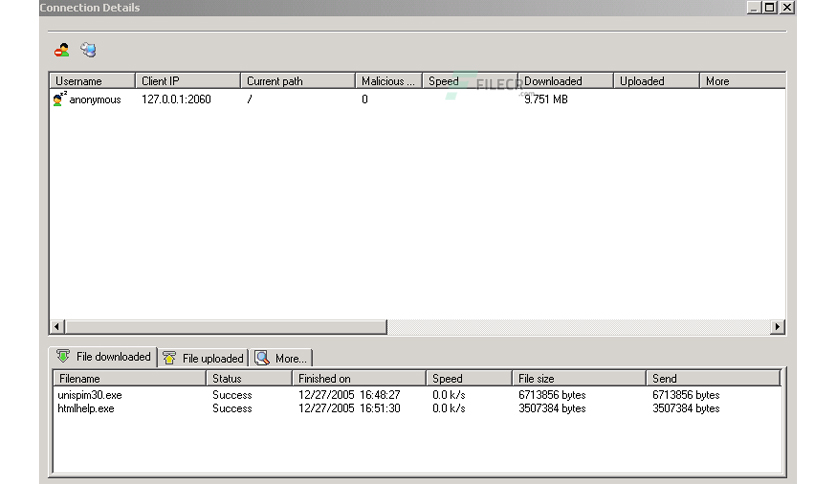Click the horizontal scrollbar thumb

(x=226, y=326)
